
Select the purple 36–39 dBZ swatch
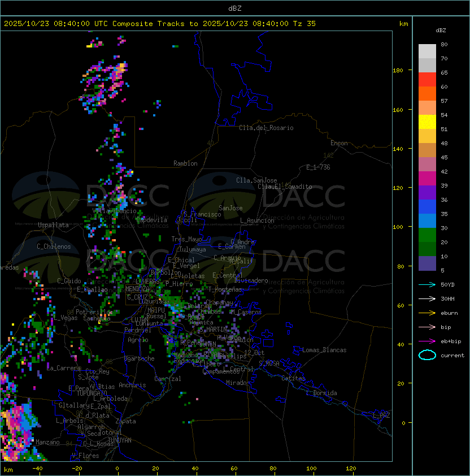coord(427,192)
